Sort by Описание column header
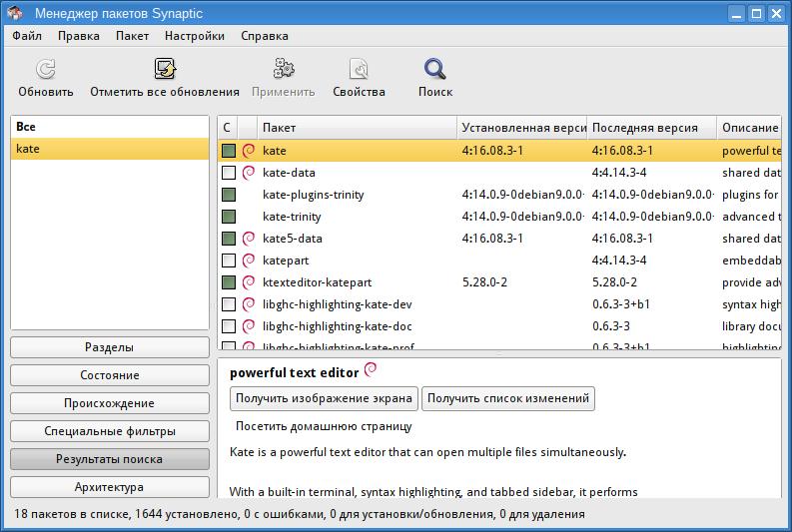This screenshot has width=792, height=532. point(749,128)
